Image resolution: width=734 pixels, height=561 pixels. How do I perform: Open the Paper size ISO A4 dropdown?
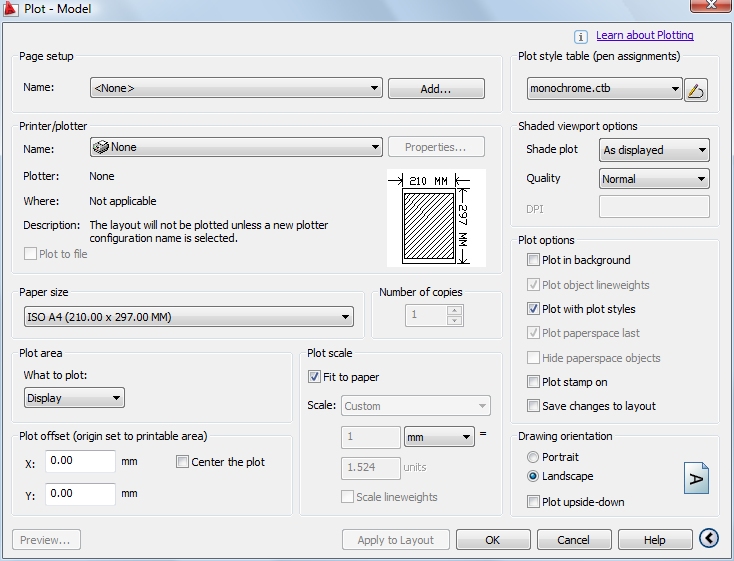tap(189, 317)
